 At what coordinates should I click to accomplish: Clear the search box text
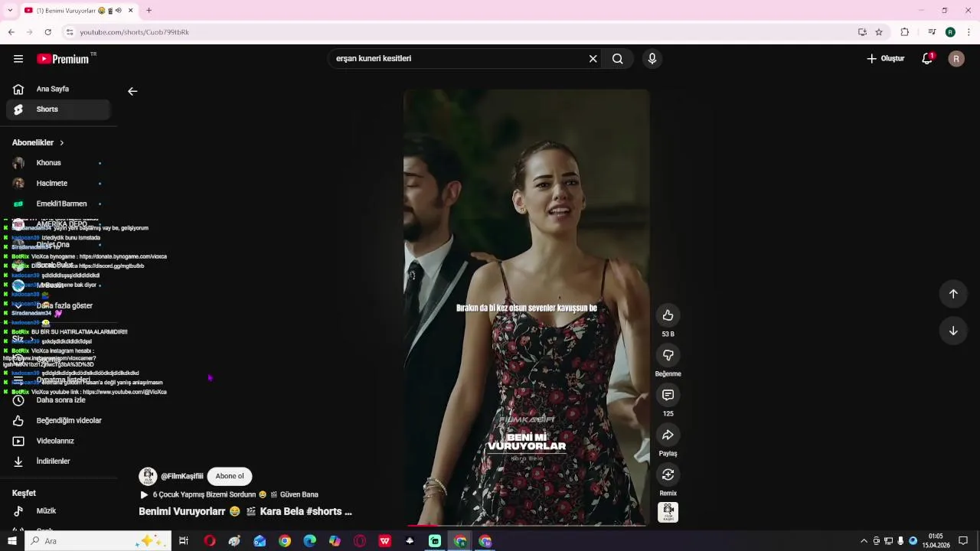click(x=593, y=59)
